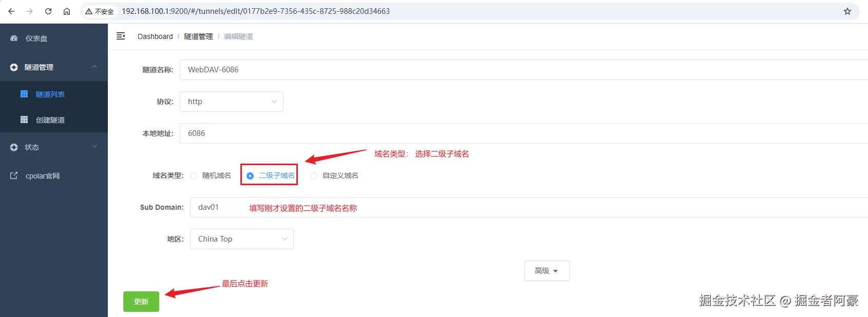The image size is (868, 317).
Task: Collapse the sidebar with the hamburger icon
Action: 121,36
